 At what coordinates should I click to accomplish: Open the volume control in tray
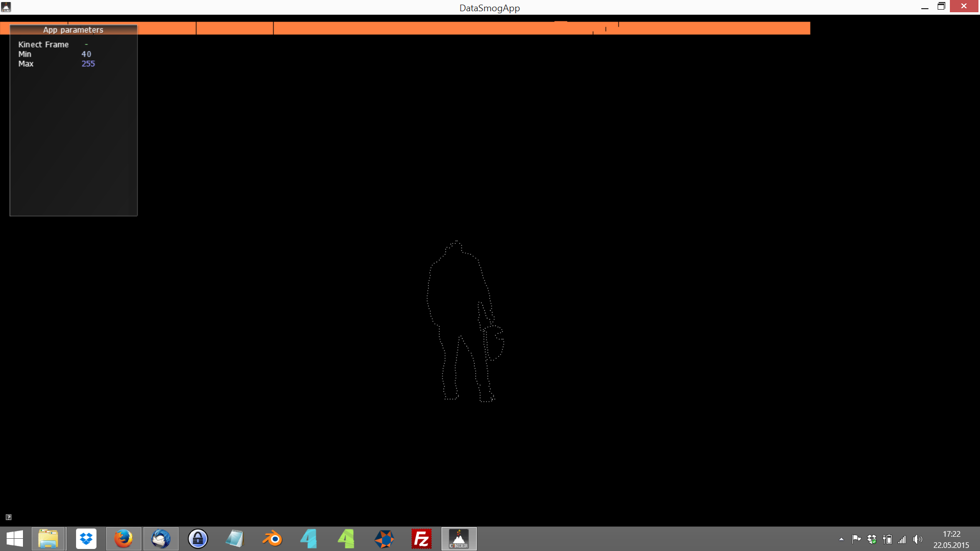tap(918, 539)
